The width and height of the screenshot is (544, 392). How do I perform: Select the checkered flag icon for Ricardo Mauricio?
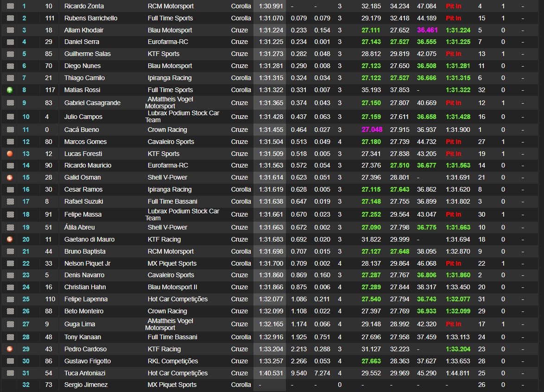tap(10, 165)
